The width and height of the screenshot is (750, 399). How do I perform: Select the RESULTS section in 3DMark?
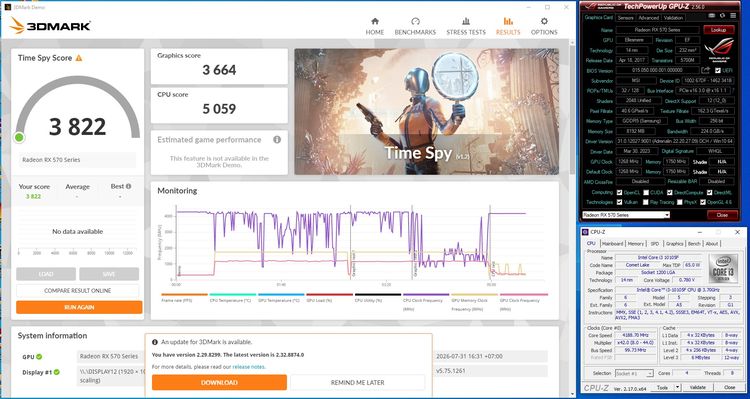(508, 26)
